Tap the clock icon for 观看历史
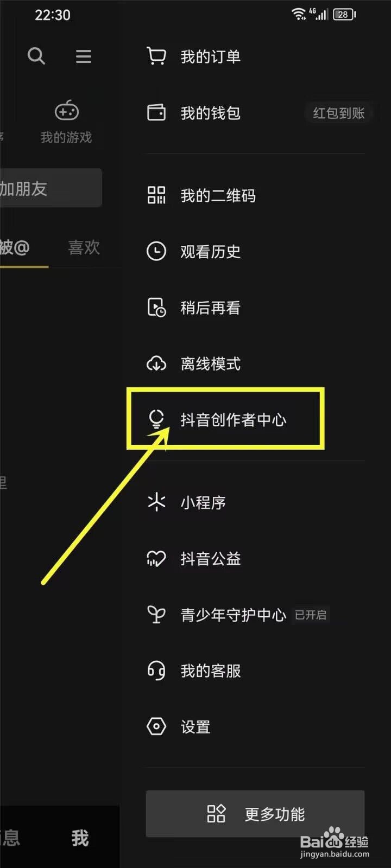Image resolution: width=391 pixels, height=868 pixels. tap(156, 251)
